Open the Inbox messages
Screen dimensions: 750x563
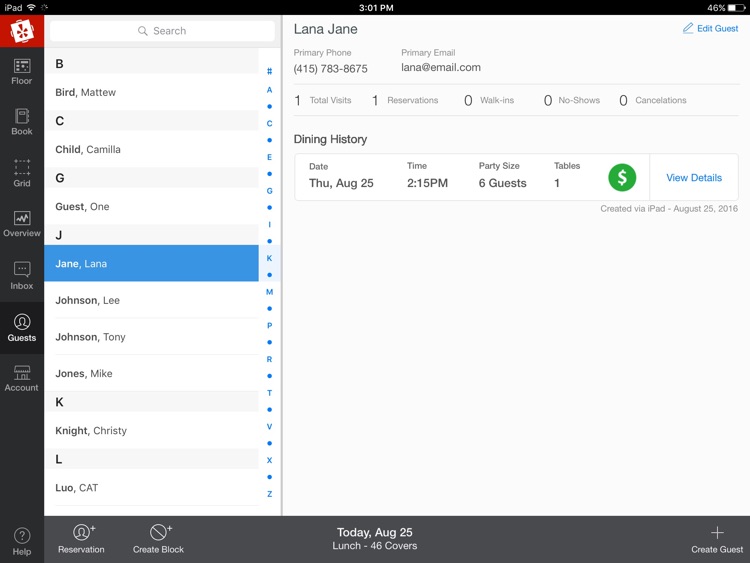point(22,276)
